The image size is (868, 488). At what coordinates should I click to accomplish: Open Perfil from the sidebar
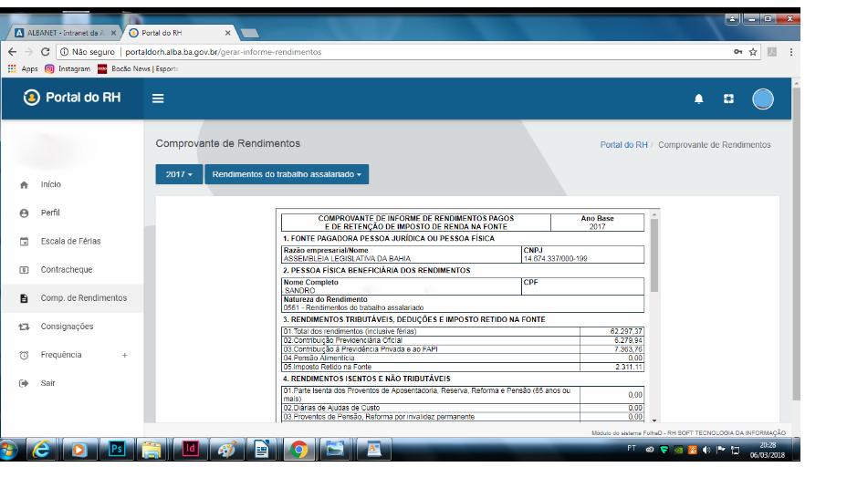point(50,213)
